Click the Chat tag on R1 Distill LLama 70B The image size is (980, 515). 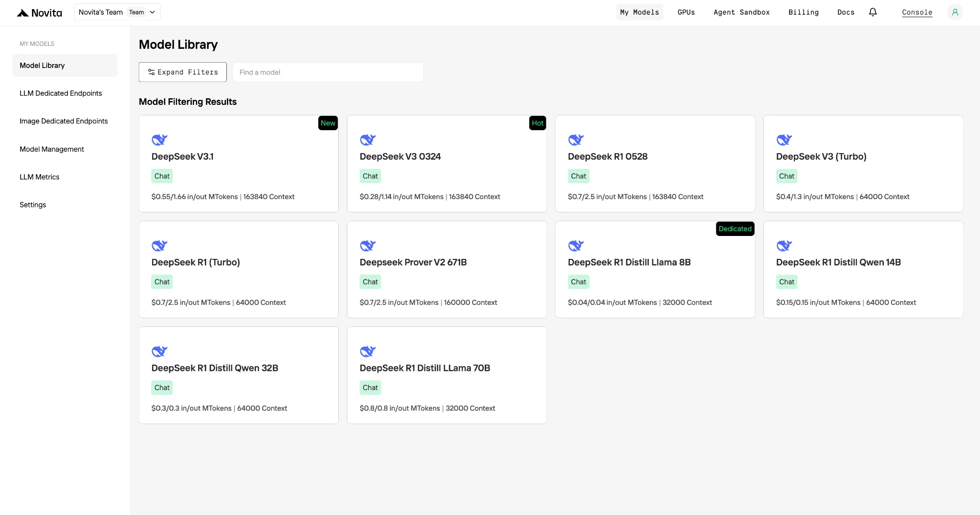coord(370,388)
